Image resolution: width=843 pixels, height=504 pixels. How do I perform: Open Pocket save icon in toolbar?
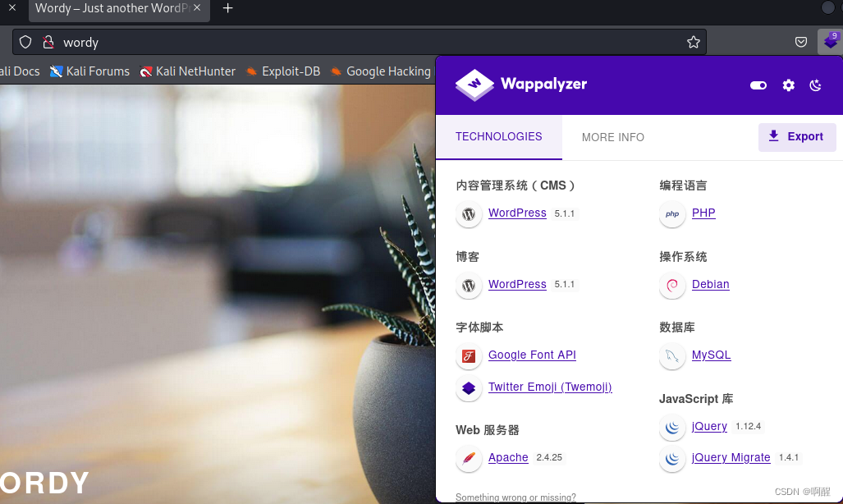[801, 42]
